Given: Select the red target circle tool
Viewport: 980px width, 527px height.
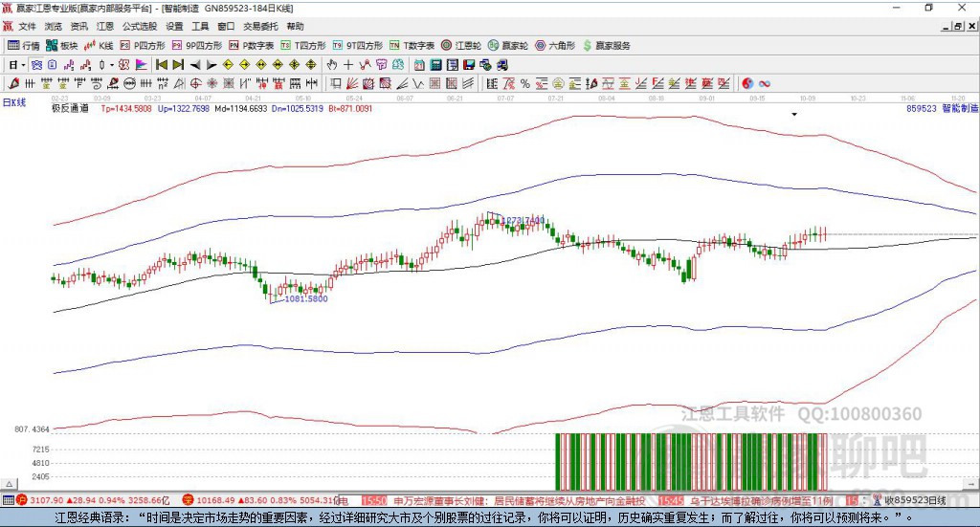Looking at the screenshot, I should click(195, 83).
